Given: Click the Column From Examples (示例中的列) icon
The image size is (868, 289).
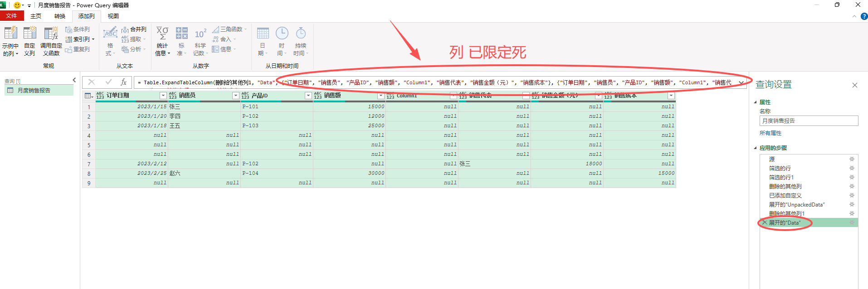Looking at the screenshot, I should [x=10, y=34].
